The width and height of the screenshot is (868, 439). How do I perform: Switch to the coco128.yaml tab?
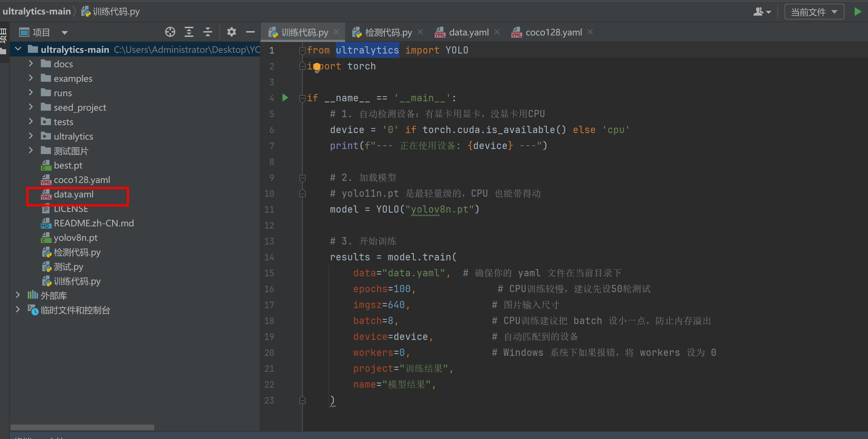(x=553, y=32)
